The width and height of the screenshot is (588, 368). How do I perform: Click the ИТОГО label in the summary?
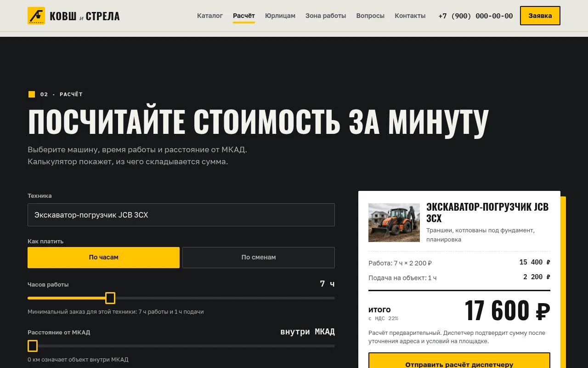pyautogui.click(x=379, y=310)
